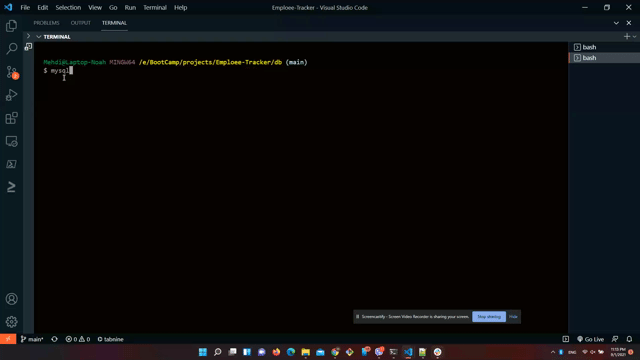This screenshot has width=640, height=360.
Task: Switch to the OUTPUT tab
Action: 80,23
